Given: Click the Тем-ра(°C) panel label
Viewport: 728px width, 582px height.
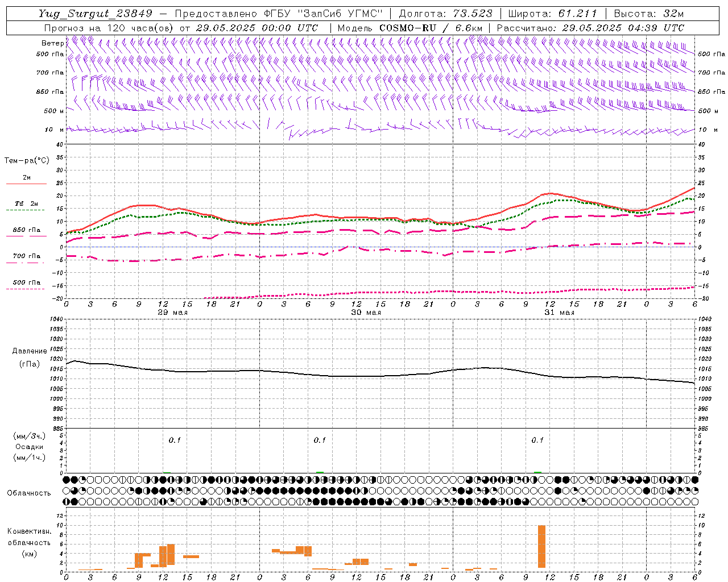Looking at the screenshot, I should click(x=27, y=161).
